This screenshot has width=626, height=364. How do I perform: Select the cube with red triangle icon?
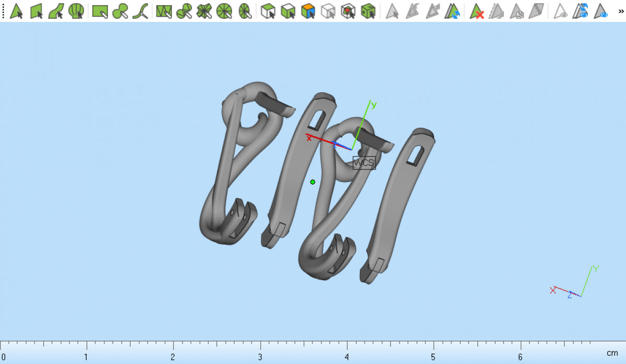point(348,11)
